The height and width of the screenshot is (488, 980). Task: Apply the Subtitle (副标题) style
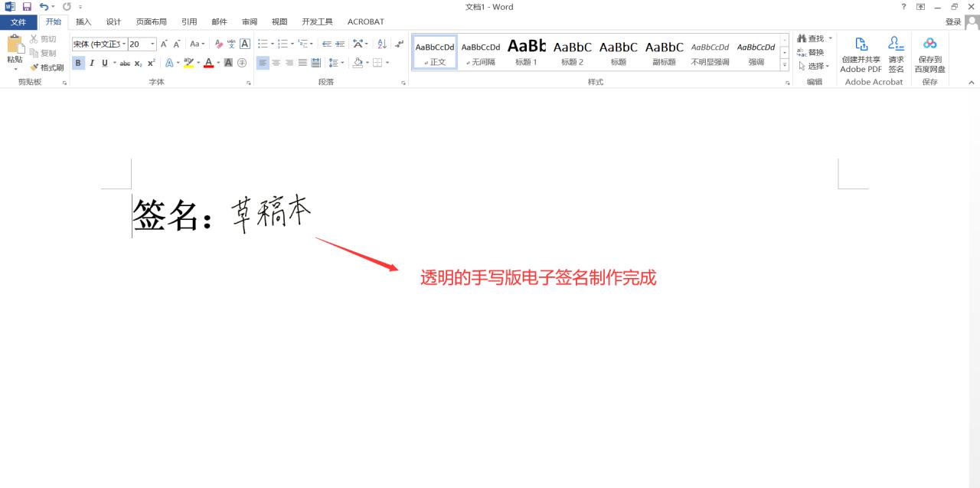[665, 53]
